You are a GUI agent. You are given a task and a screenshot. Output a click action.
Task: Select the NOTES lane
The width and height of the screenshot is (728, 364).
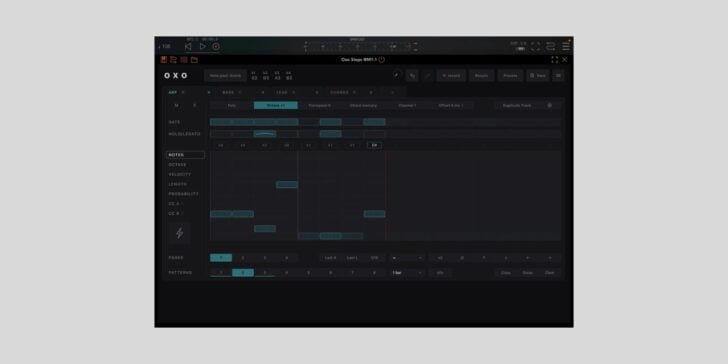185,155
